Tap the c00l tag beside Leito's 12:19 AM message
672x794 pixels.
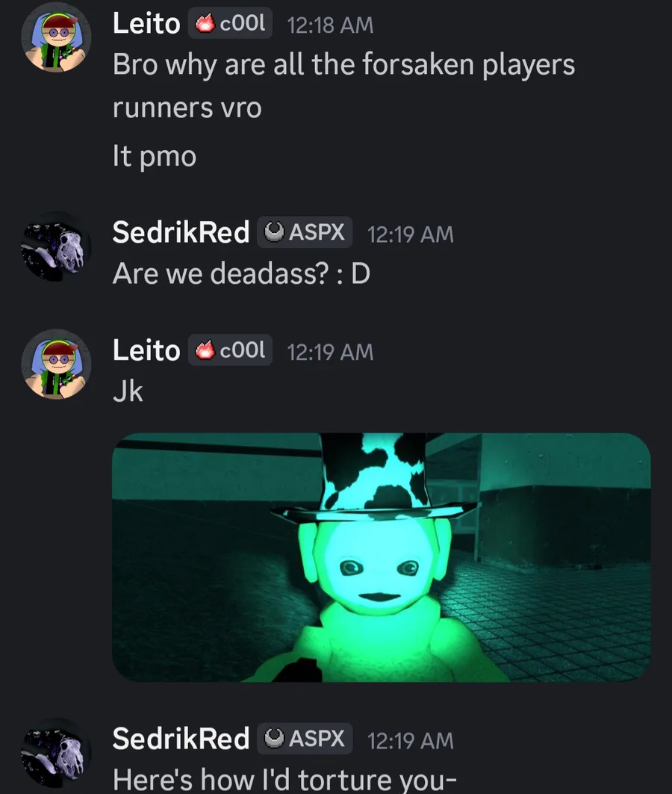pos(230,350)
